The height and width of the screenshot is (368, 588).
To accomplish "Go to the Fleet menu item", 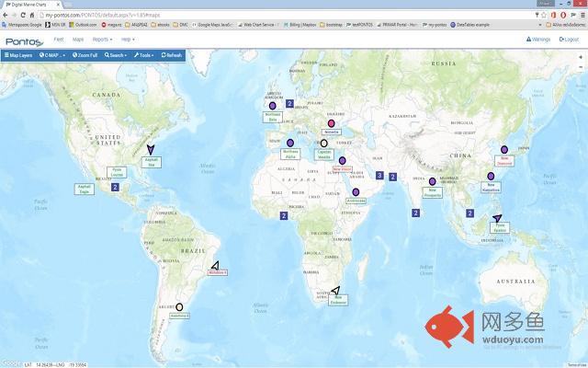I will coord(59,40).
